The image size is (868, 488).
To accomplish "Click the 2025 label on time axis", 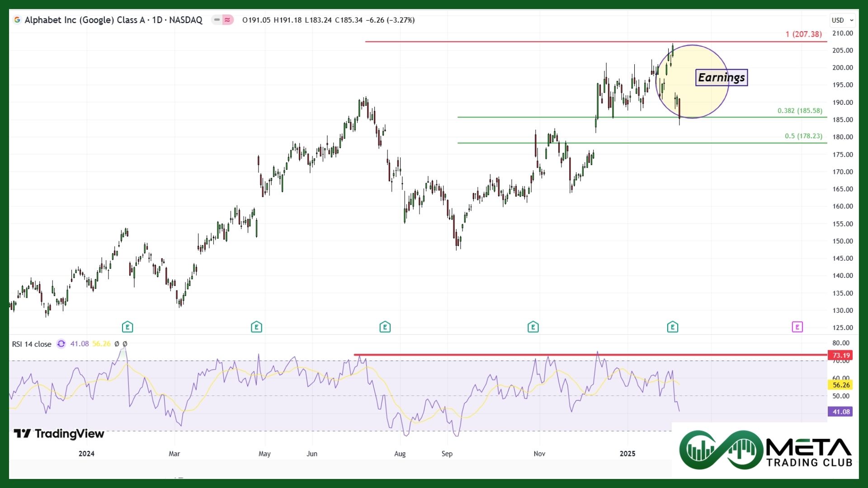I will click(x=627, y=454).
